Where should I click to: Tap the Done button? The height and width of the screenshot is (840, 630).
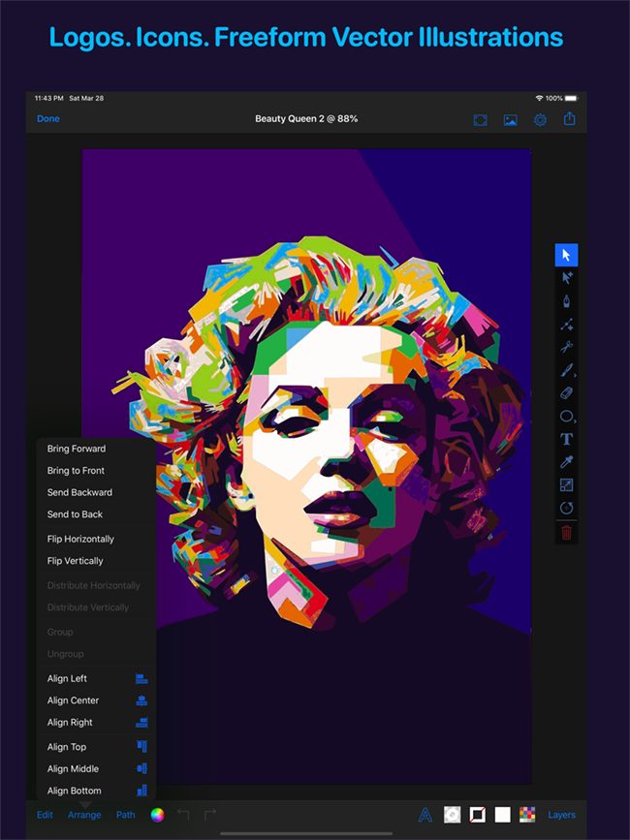coord(47,119)
